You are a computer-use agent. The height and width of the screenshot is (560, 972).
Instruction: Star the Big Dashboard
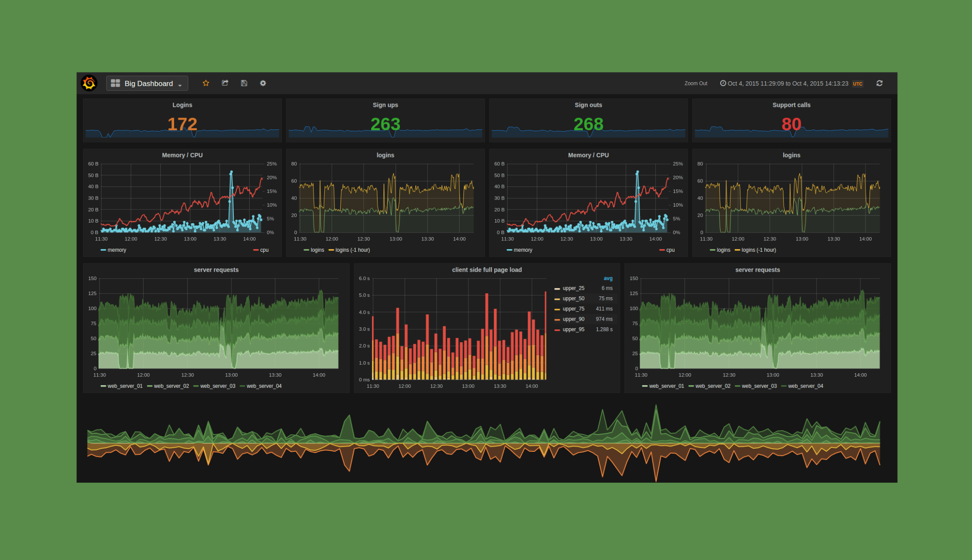click(x=206, y=83)
